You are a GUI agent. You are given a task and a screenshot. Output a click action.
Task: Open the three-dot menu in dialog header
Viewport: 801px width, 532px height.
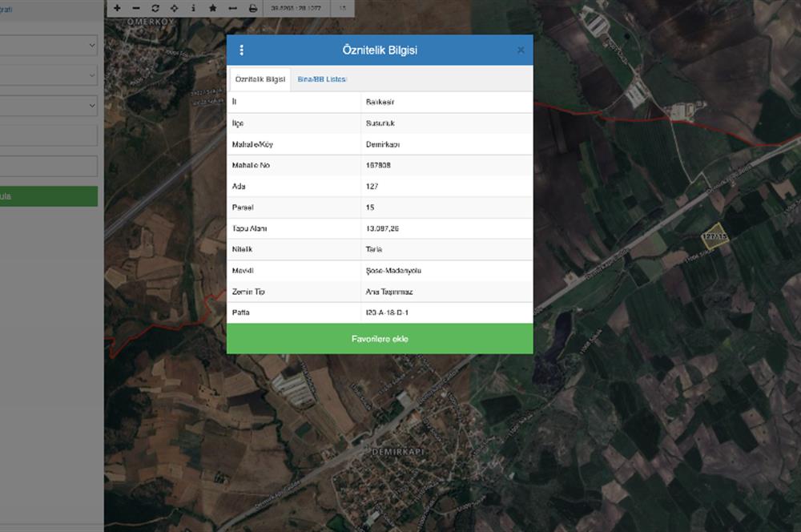(242, 50)
